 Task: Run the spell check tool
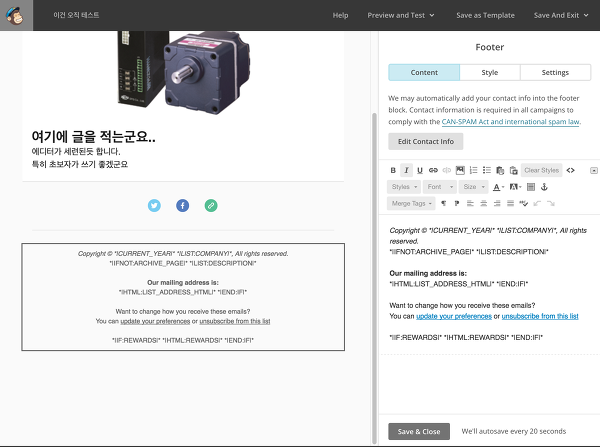point(524,203)
